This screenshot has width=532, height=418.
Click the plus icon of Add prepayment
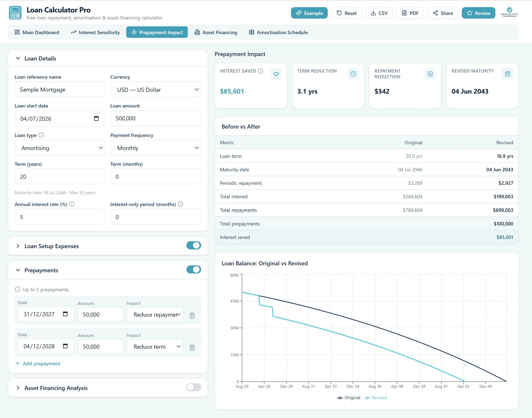point(17,363)
